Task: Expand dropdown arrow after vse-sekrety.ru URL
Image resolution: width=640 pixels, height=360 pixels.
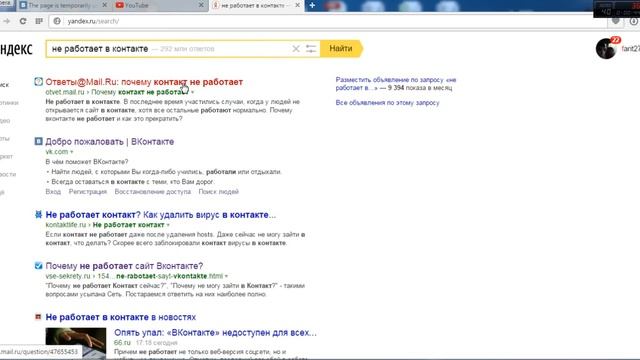Action: (x=226, y=276)
